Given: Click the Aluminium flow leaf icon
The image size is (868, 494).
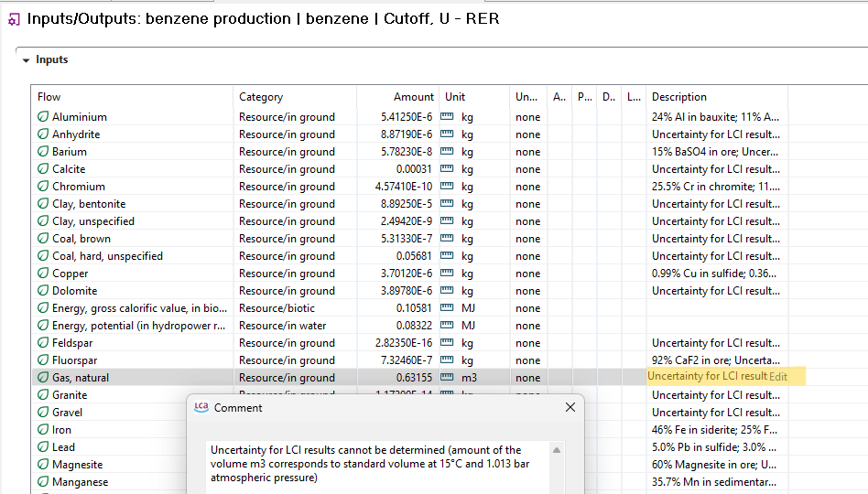Looking at the screenshot, I should click(x=43, y=117).
